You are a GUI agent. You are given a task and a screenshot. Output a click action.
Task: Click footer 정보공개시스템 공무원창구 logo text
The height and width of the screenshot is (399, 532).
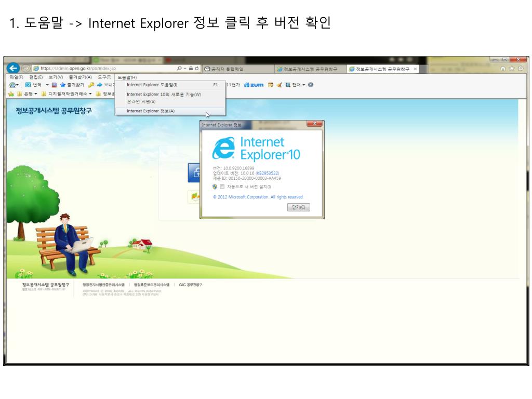(46, 285)
